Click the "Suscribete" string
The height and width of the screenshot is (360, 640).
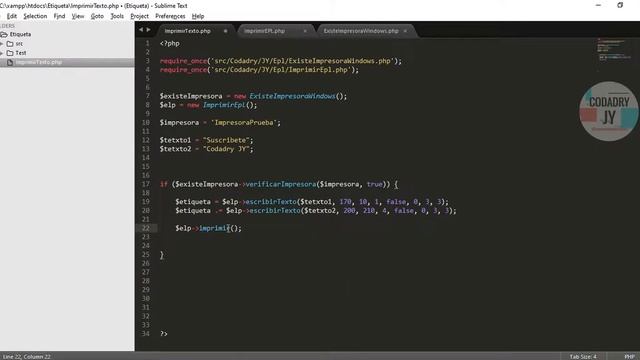pyautogui.click(x=226, y=140)
